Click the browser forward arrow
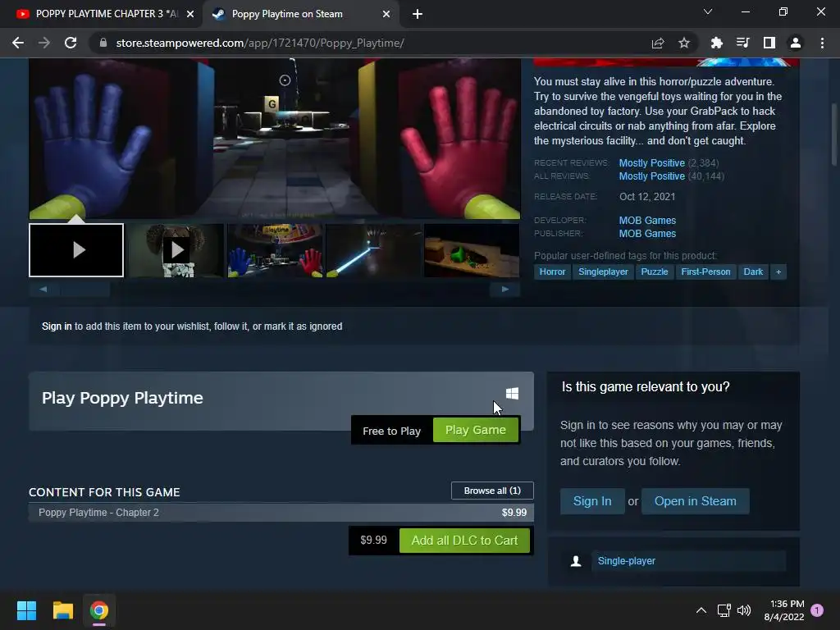 (x=44, y=43)
